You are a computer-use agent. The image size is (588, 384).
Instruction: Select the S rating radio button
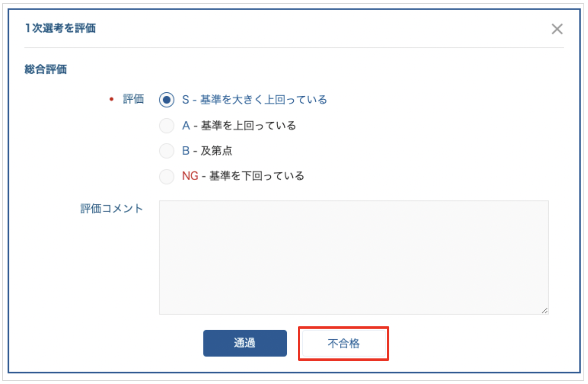pyautogui.click(x=167, y=100)
